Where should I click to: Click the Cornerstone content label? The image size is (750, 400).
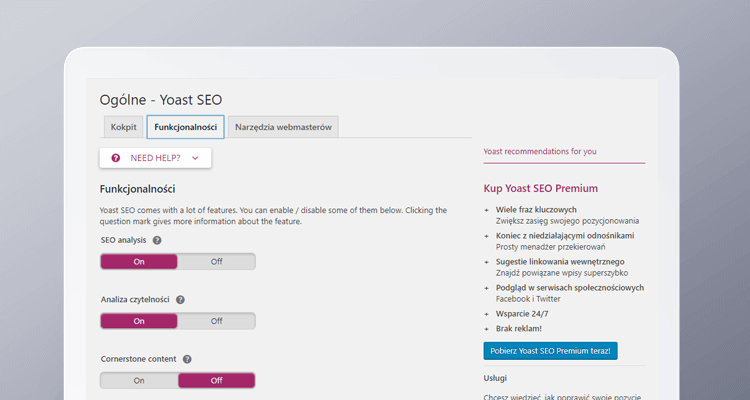click(138, 359)
